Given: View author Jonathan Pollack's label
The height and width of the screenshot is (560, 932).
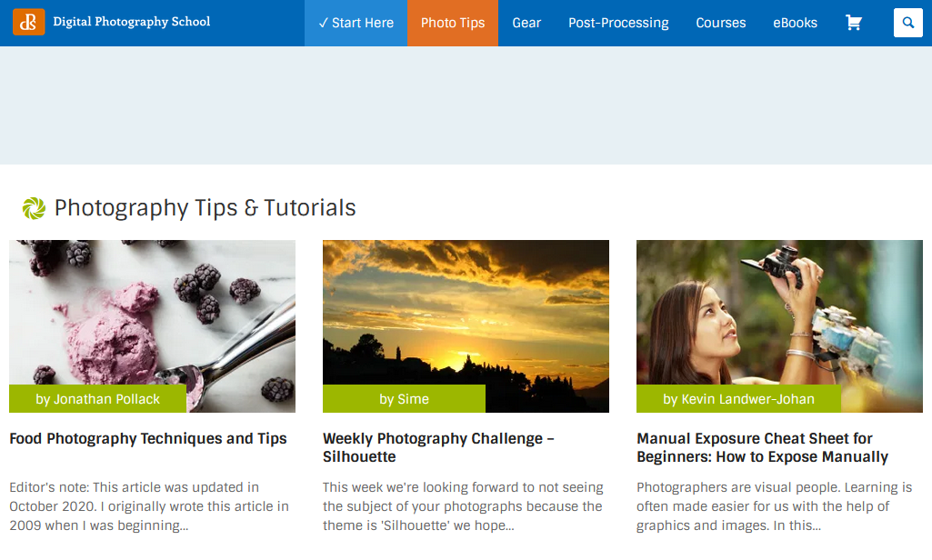Looking at the screenshot, I should click(97, 399).
